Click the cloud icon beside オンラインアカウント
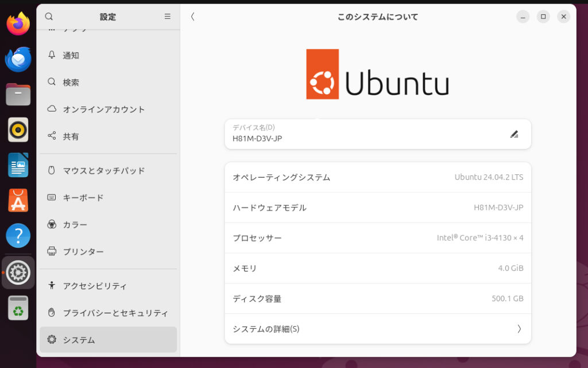 click(x=52, y=109)
